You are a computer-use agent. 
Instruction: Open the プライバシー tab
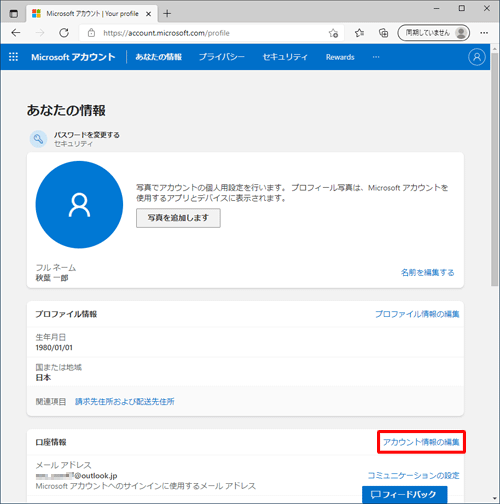[x=222, y=57]
